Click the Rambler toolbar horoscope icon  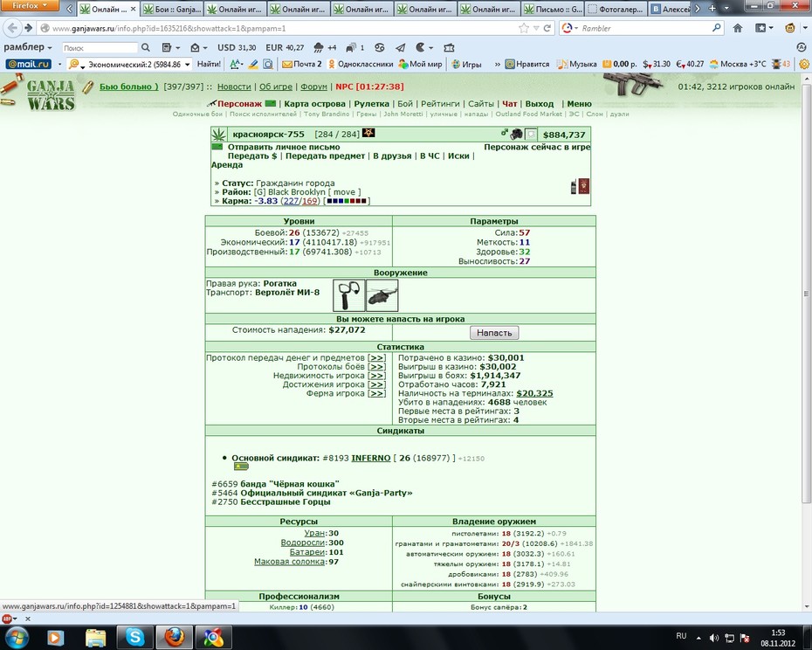[x=380, y=48]
